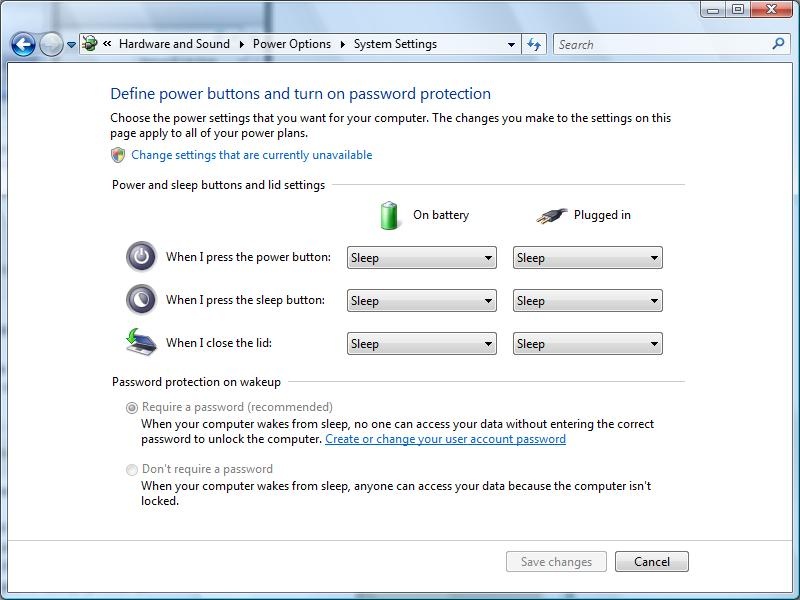Screen dimensions: 800x600
Task: Open sleep button Plugged in dropdown
Action: point(588,301)
